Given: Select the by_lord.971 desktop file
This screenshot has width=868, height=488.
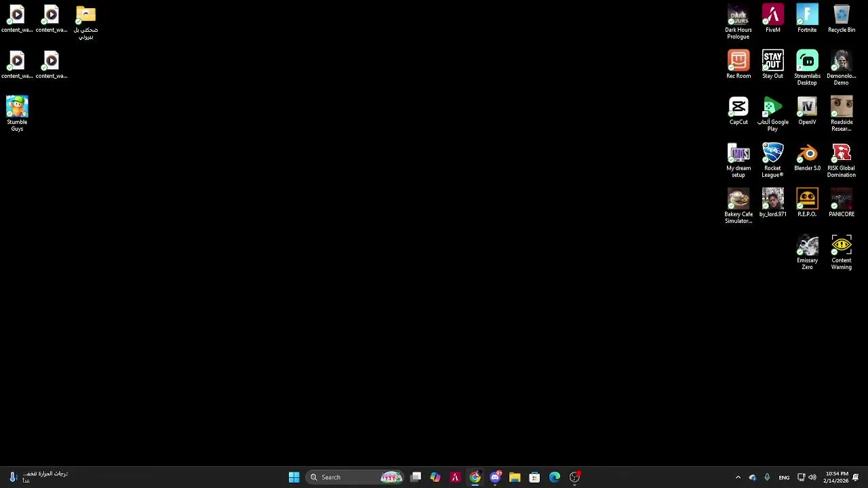Looking at the screenshot, I should point(772,203).
